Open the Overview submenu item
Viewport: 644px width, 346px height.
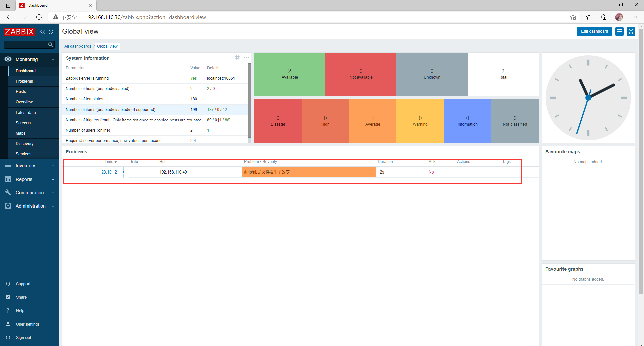coord(34,102)
